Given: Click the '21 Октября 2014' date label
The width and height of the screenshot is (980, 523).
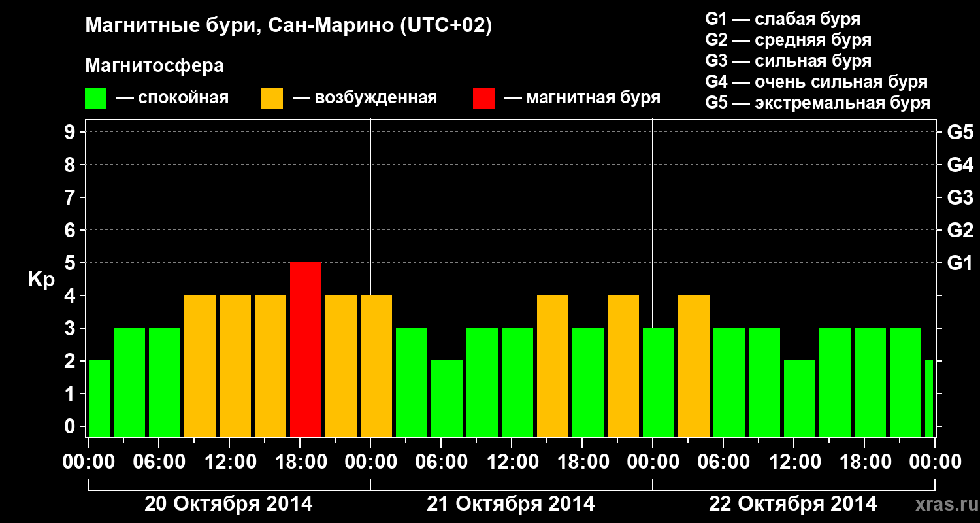Looking at the screenshot, I should click(x=511, y=504).
